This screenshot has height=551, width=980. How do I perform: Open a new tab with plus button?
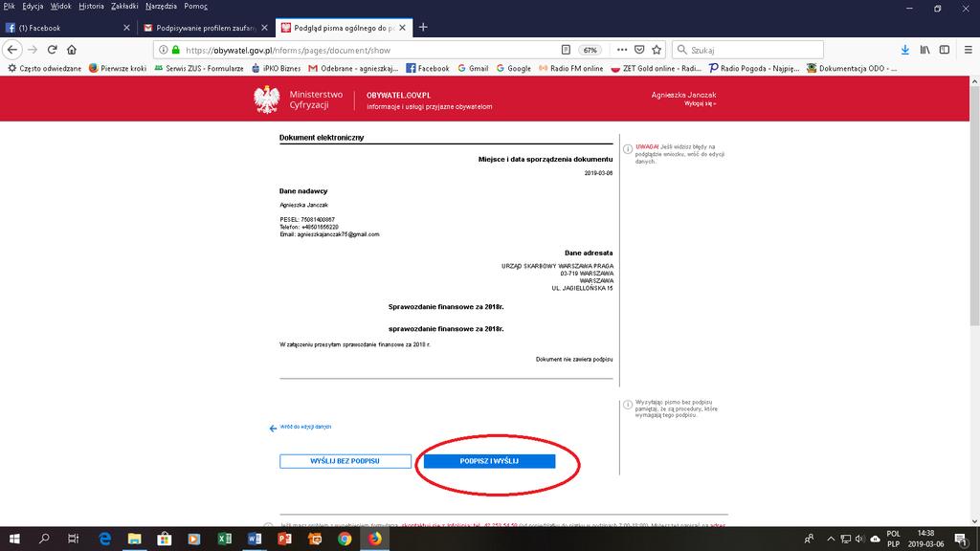(x=423, y=27)
